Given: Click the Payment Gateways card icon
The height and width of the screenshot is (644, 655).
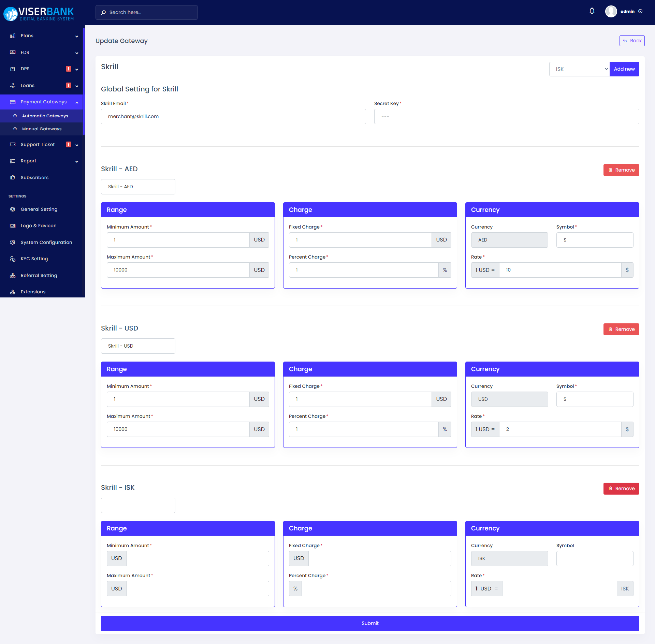Looking at the screenshot, I should pyautogui.click(x=13, y=102).
